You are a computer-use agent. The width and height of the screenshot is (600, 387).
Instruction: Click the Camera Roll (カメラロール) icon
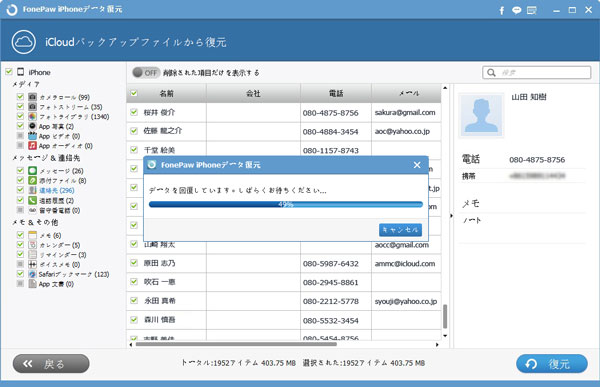tap(33, 97)
